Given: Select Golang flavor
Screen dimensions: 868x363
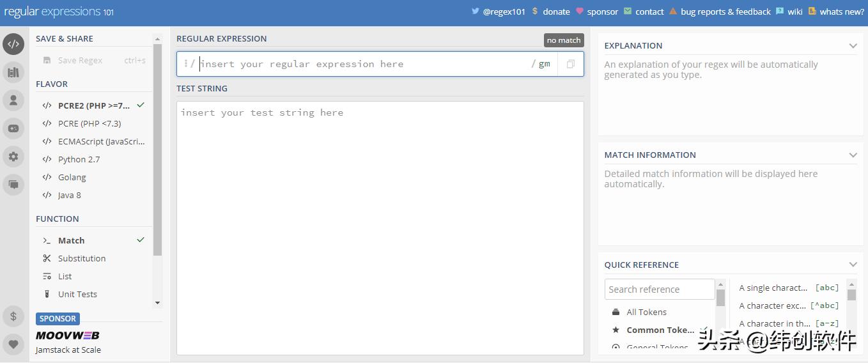Looking at the screenshot, I should 93,177.
